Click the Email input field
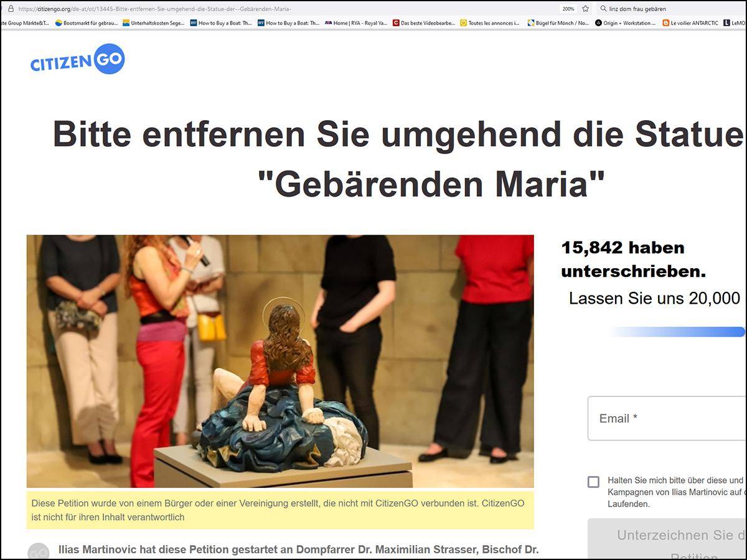The width and height of the screenshot is (747, 560). [667, 418]
